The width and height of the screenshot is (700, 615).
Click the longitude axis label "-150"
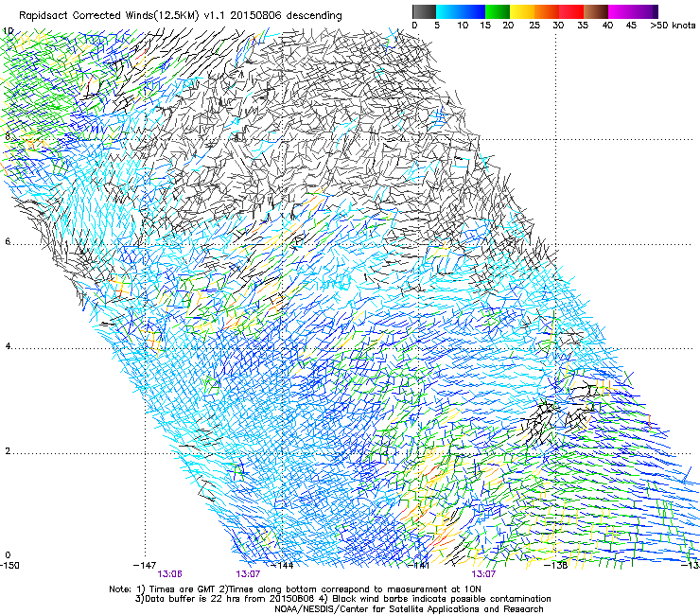point(9,566)
